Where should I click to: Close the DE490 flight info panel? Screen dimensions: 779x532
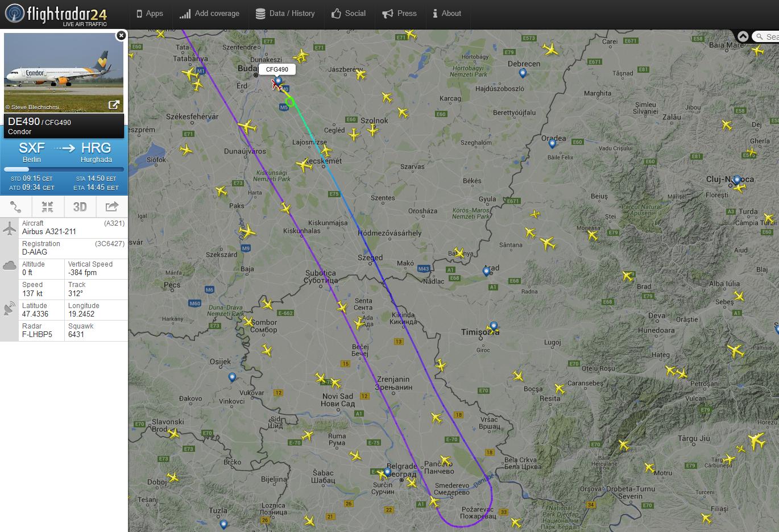[x=121, y=35]
